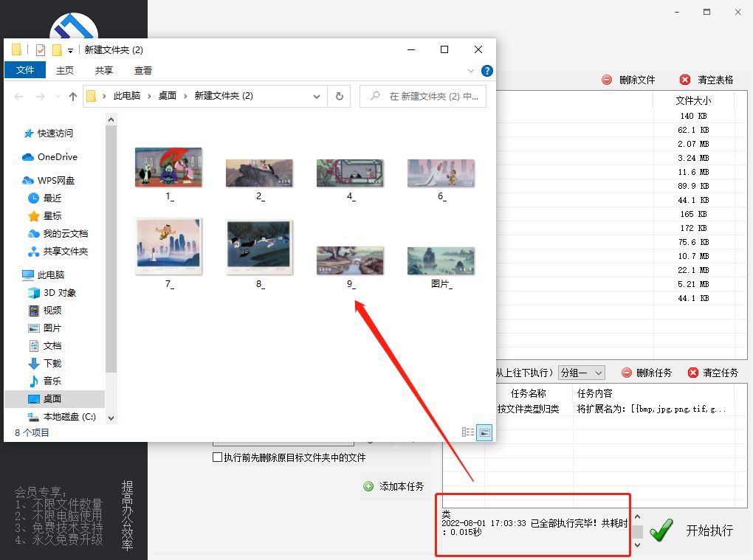Select image thumbnail named 7_
The width and height of the screenshot is (753, 560).
(x=168, y=246)
